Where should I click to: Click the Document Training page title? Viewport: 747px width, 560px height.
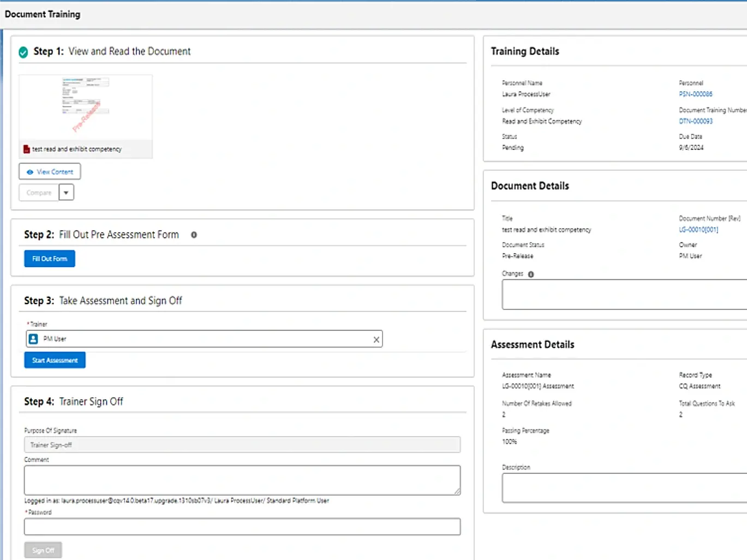(x=43, y=14)
